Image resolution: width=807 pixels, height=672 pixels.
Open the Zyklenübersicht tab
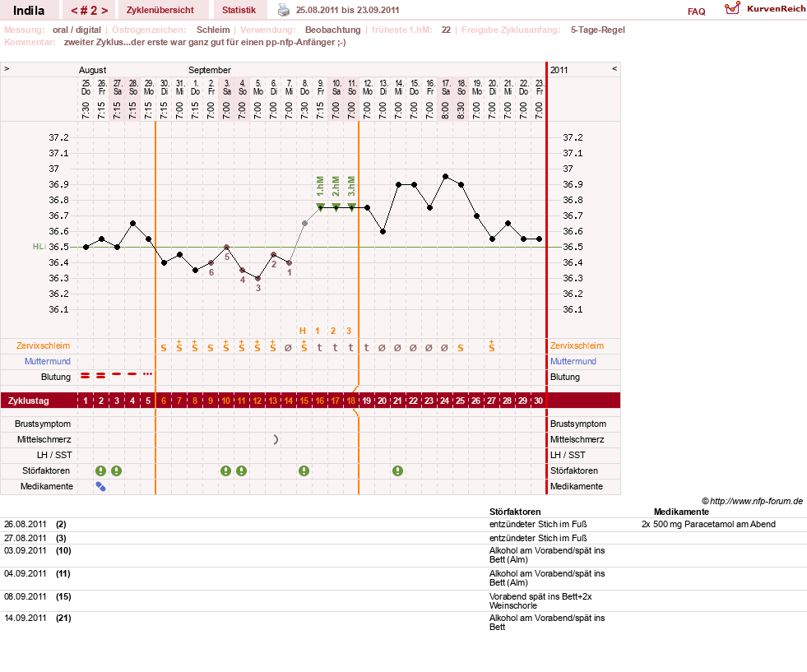(160, 10)
